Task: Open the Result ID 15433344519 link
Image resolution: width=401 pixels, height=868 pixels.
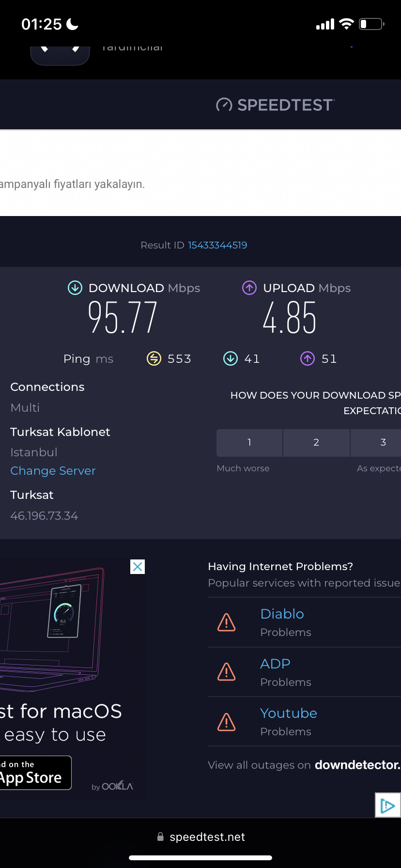Action: [x=217, y=245]
